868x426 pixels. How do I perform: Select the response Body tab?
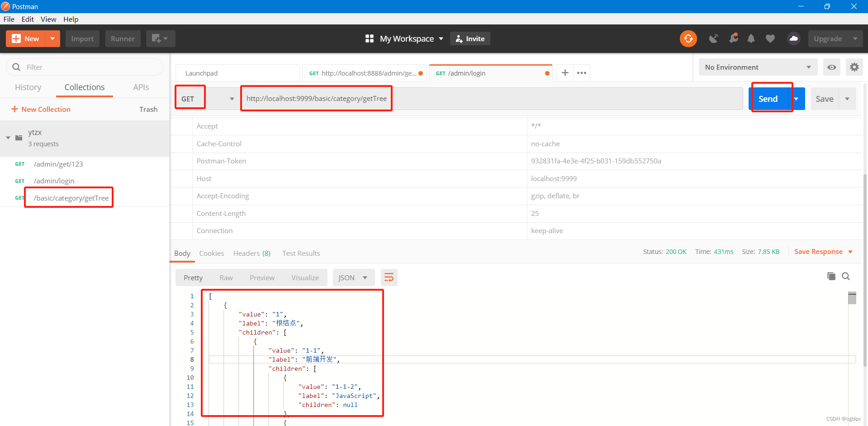point(182,253)
